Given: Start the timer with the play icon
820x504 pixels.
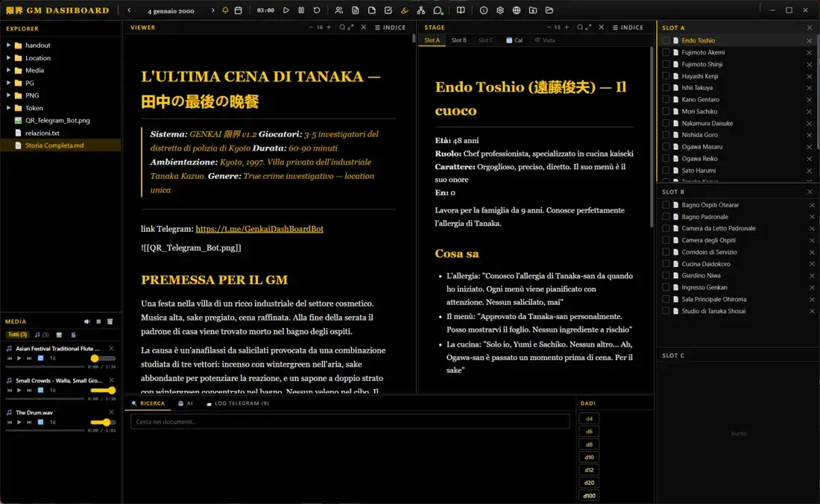Looking at the screenshot, I should [286, 10].
